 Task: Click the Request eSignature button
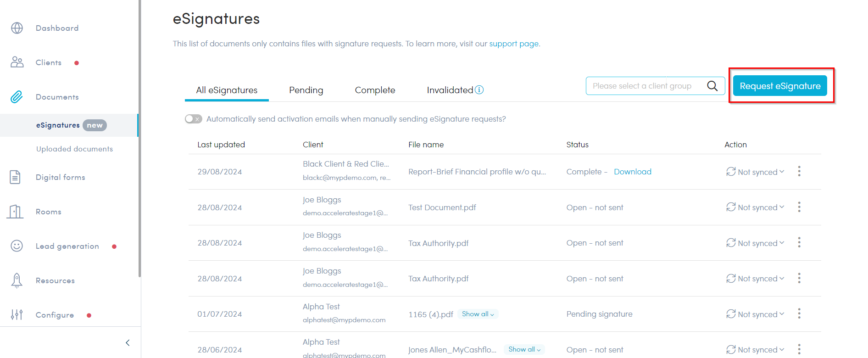(780, 86)
